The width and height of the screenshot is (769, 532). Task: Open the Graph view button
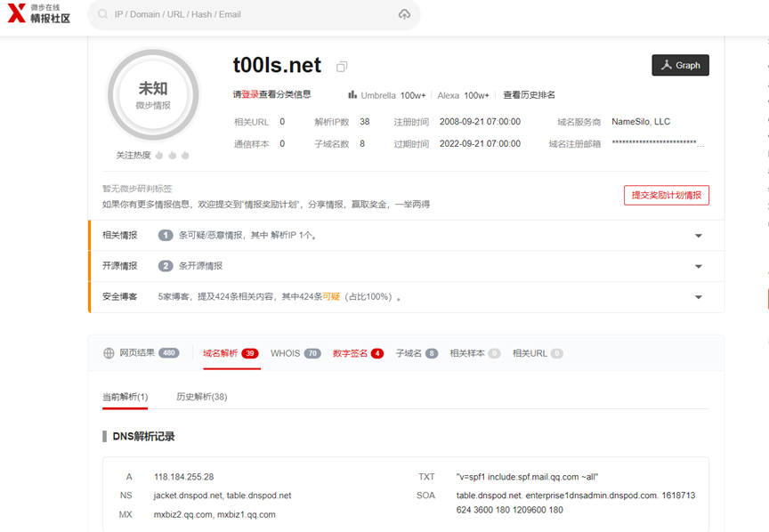click(x=680, y=65)
